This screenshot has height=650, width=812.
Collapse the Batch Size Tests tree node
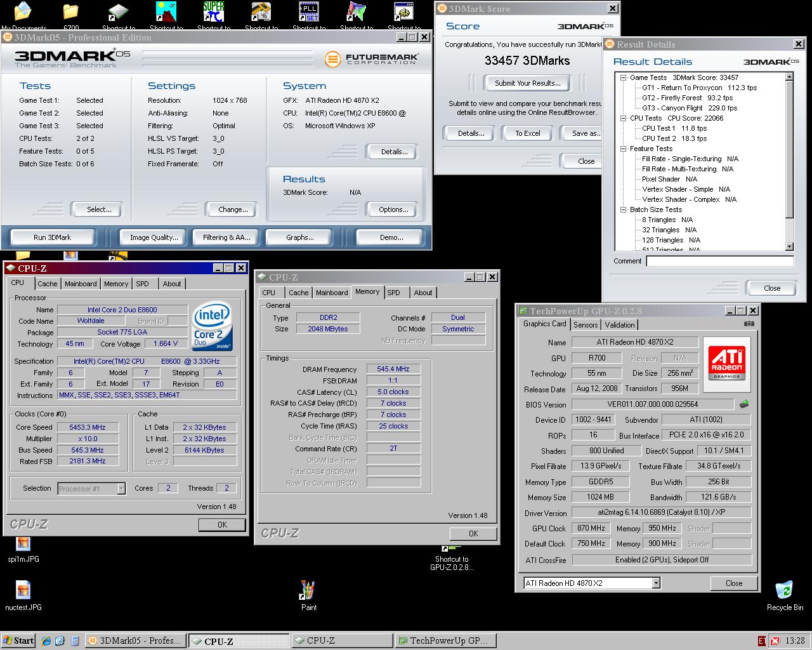point(624,209)
